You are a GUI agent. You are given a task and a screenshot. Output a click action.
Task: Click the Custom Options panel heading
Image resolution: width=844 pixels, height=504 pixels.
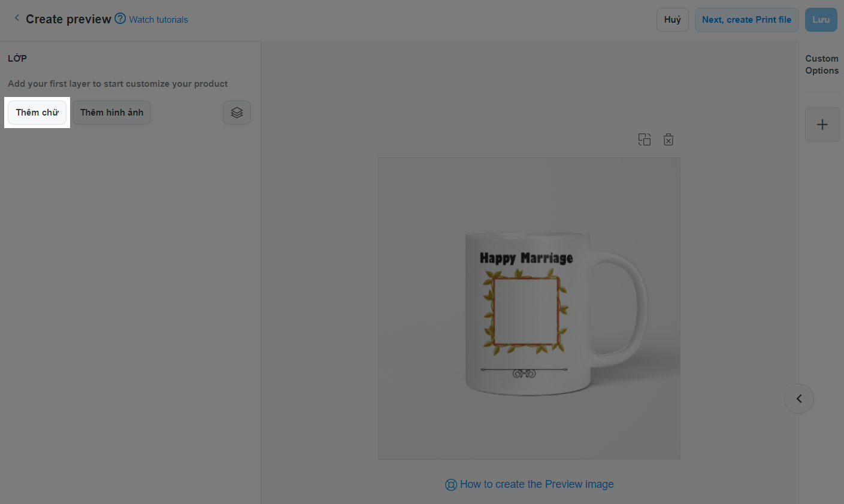[x=822, y=65]
